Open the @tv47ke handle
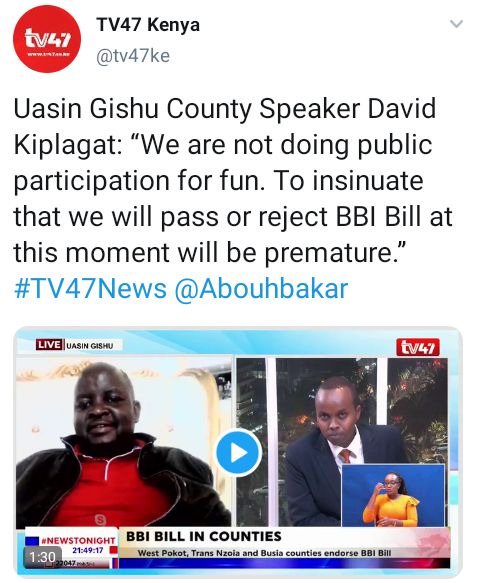The height and width of the screenshot is (583, 477). click(x=133, y=56)
